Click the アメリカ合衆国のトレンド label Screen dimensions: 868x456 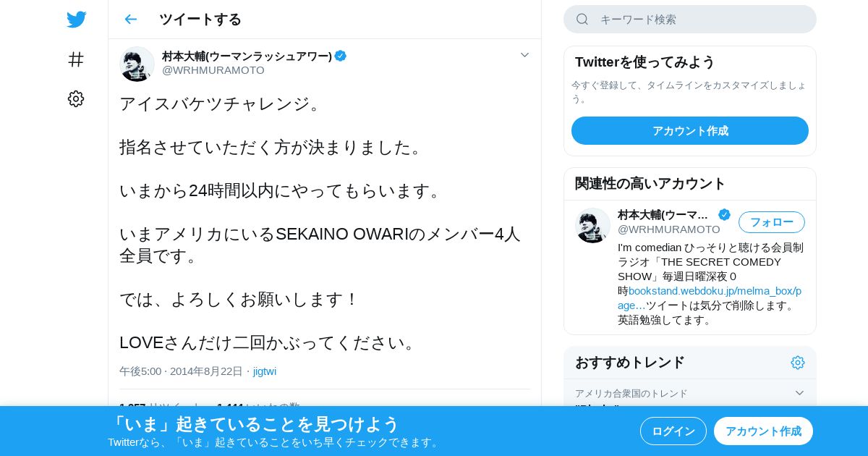pyautogui.click(x=631, y=393)
